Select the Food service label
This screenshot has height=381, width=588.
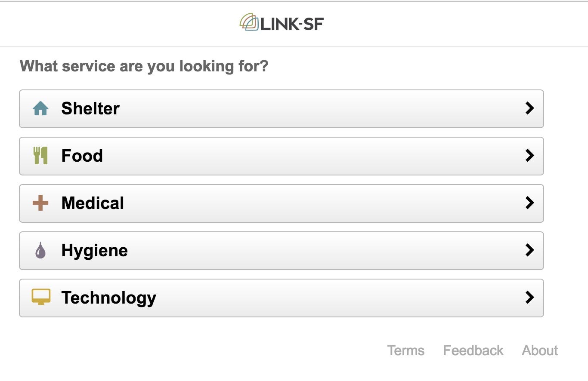82,156
